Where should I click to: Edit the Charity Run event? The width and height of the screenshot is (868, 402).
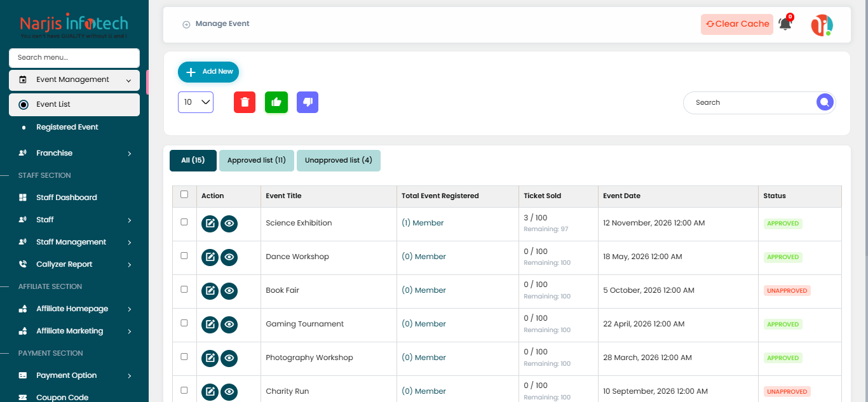(x=210, y=392)
